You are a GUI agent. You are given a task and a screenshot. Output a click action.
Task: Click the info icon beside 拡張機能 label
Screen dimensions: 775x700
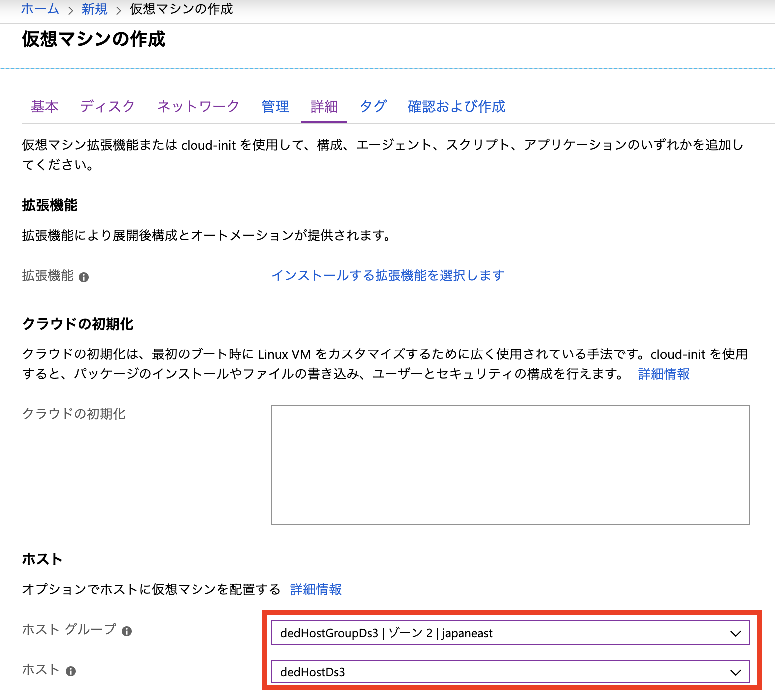point(84,277)
